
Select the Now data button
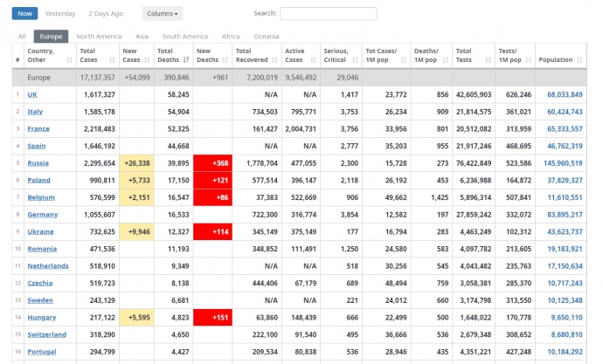25,14
